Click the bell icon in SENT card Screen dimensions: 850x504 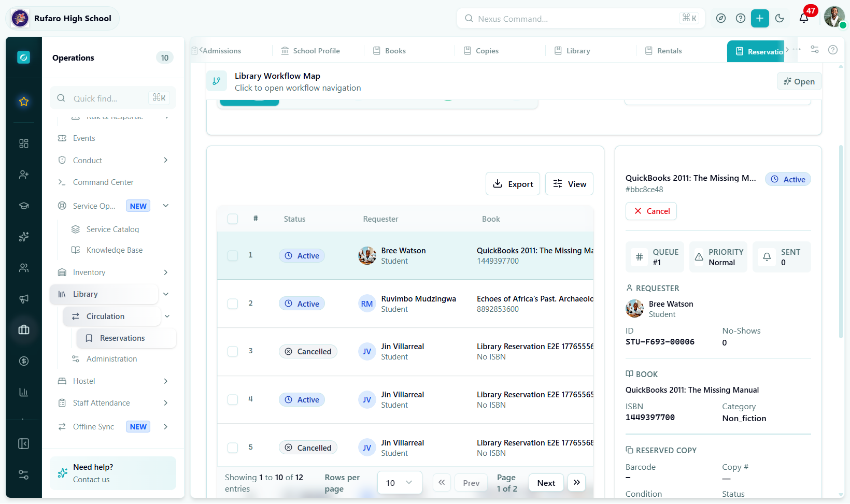pyautogui.click(x=767, y=257)
